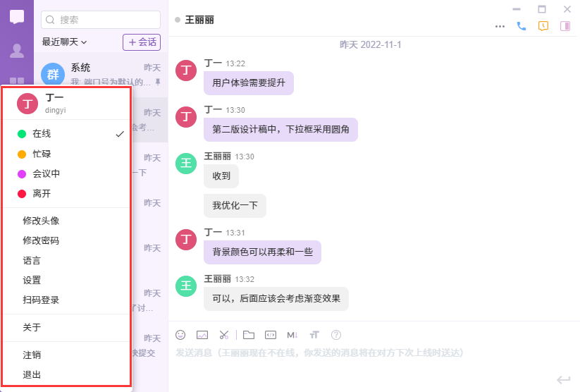Click the send image icon
This screenshot has width=580, height=392.
click(x=202, y=334)
